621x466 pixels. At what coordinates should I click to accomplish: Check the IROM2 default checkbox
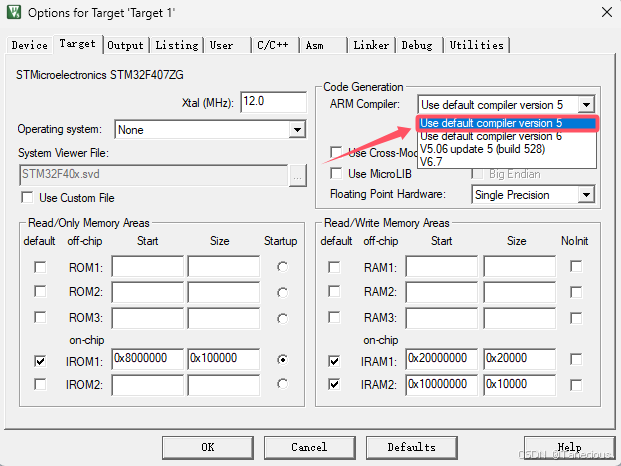[40, 384]
